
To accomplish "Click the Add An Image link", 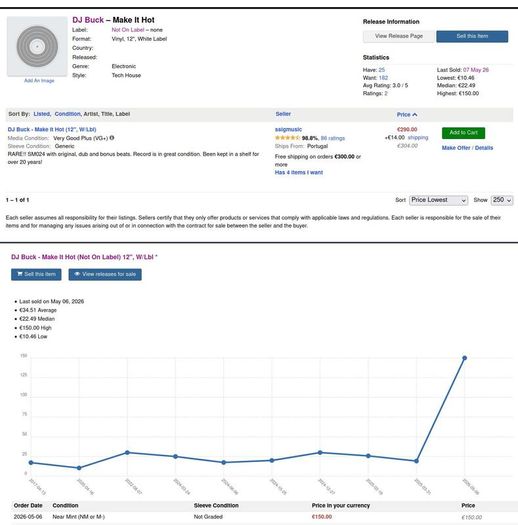I will pyautogui.click(x=39, y=81).
